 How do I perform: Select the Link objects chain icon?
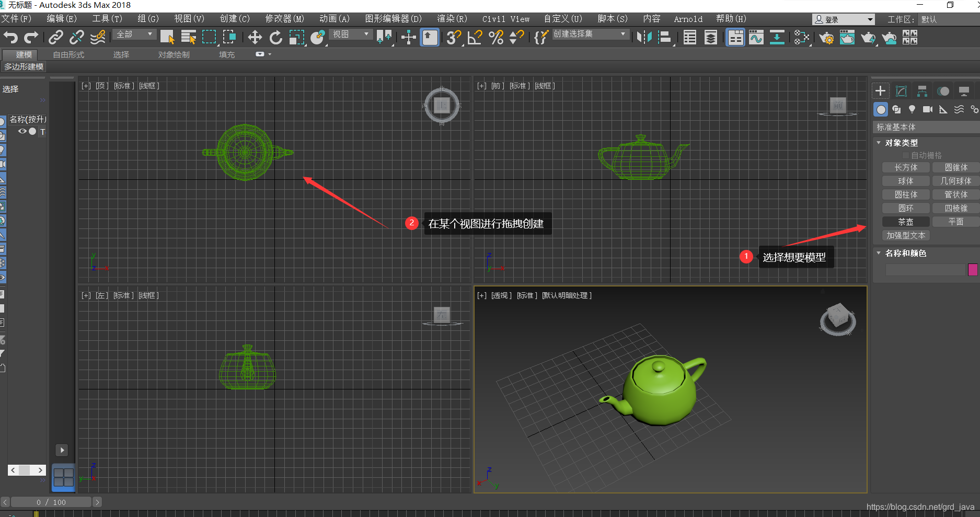(55, 38)
